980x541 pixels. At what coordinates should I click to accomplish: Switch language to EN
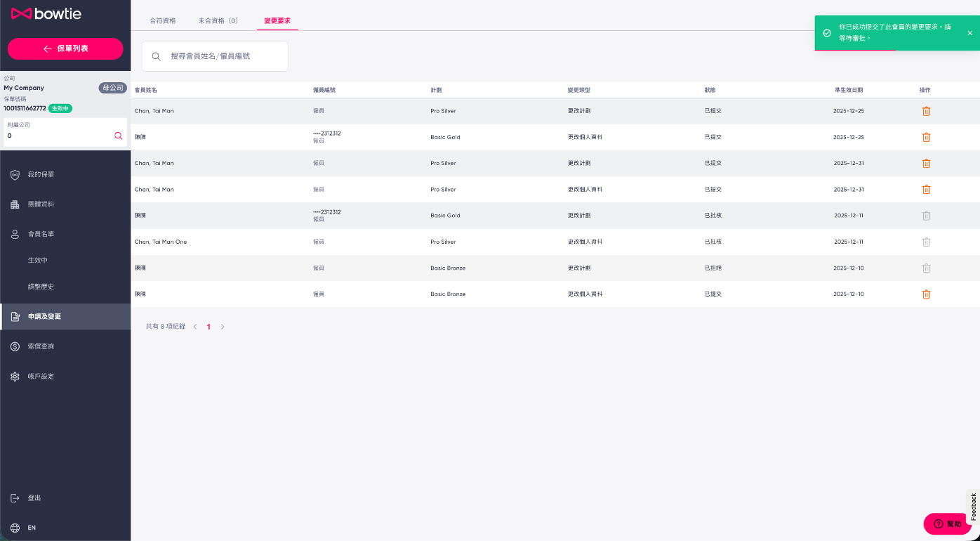31,528
